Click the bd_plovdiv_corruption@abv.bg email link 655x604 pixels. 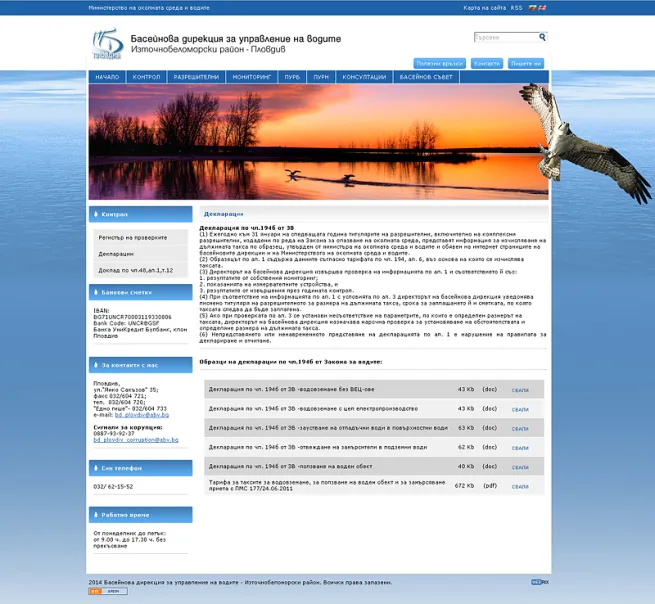coord(136,440)
